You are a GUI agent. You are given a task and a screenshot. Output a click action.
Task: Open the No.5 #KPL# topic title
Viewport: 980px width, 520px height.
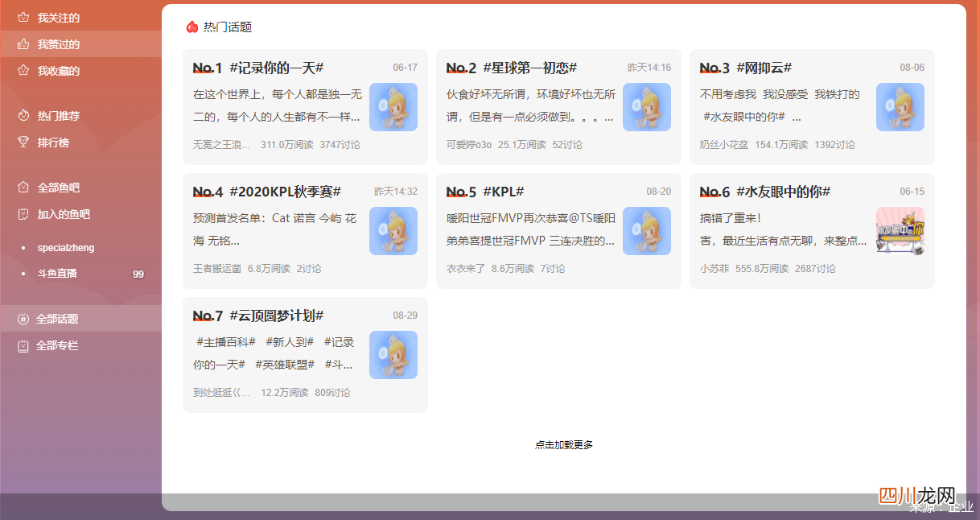point(504,192)
